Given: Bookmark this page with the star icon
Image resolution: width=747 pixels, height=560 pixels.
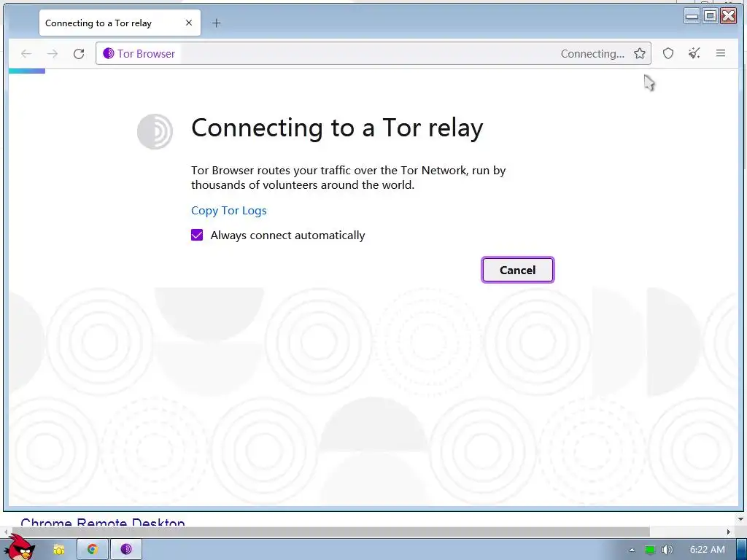Looking at the screenshot, I should click(639, 53).
